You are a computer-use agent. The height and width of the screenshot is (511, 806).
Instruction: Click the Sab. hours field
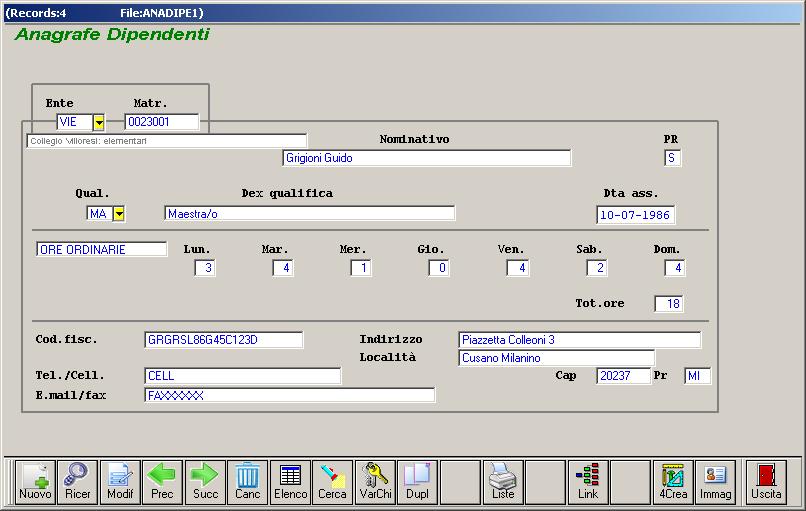[597, 268]
